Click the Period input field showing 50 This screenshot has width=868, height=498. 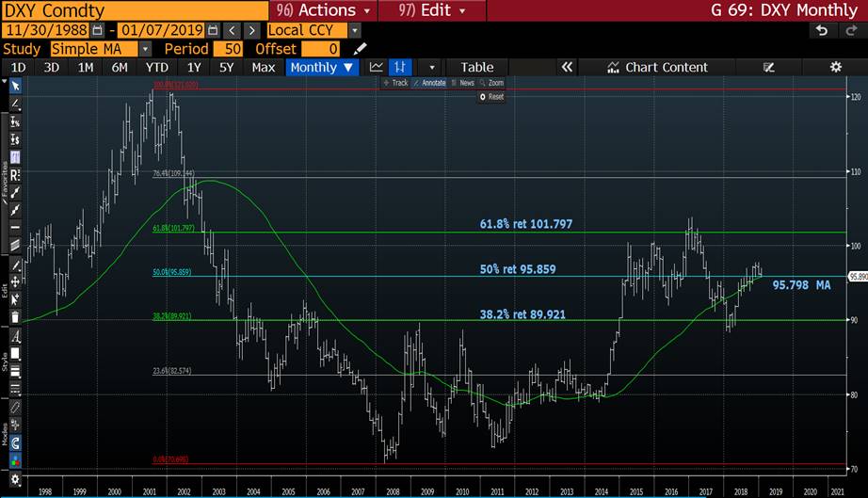pos(229,49)
